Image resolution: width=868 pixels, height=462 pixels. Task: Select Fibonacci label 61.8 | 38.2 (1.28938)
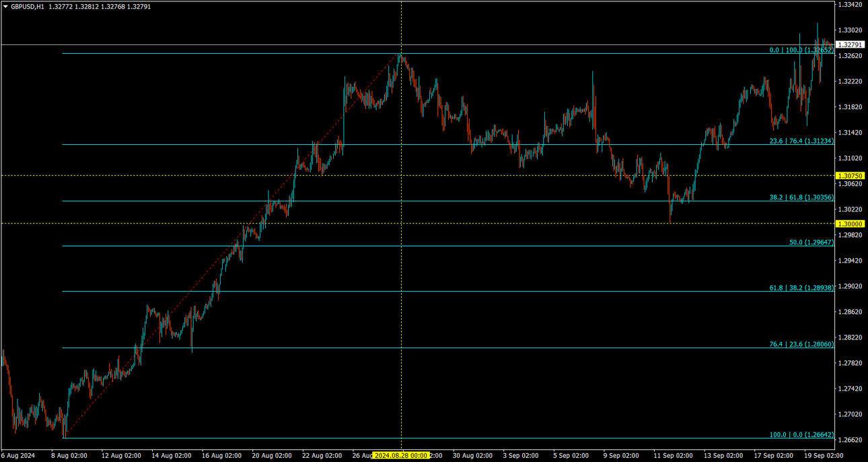pyautogui.click(x=801, y=288)
